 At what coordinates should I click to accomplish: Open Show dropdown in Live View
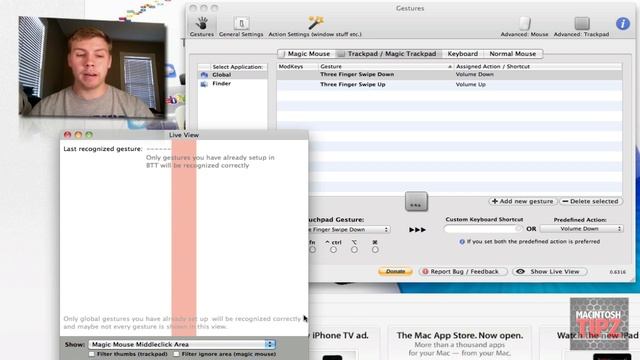point(182,344)
